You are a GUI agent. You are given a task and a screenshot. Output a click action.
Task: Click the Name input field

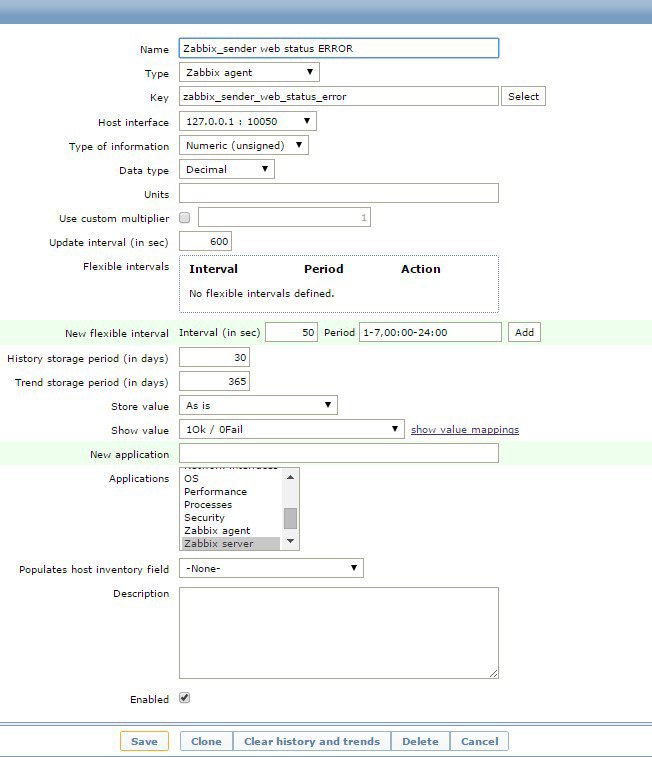338,48
